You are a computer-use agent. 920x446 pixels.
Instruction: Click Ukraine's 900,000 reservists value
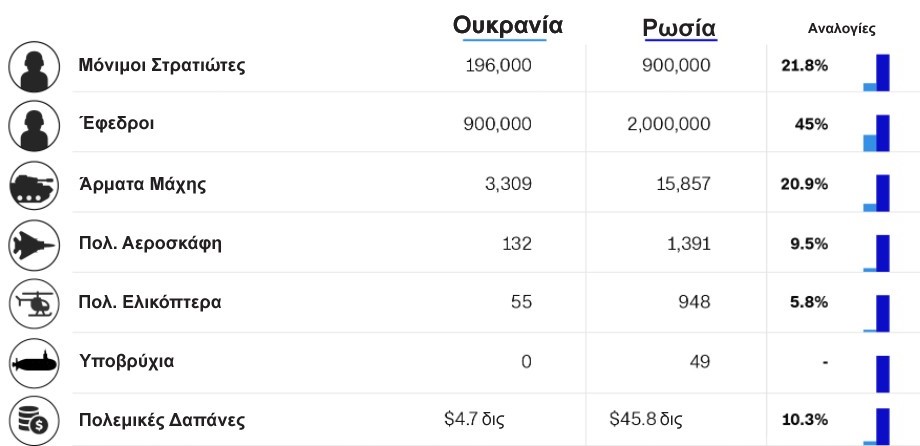coord(498,124)
